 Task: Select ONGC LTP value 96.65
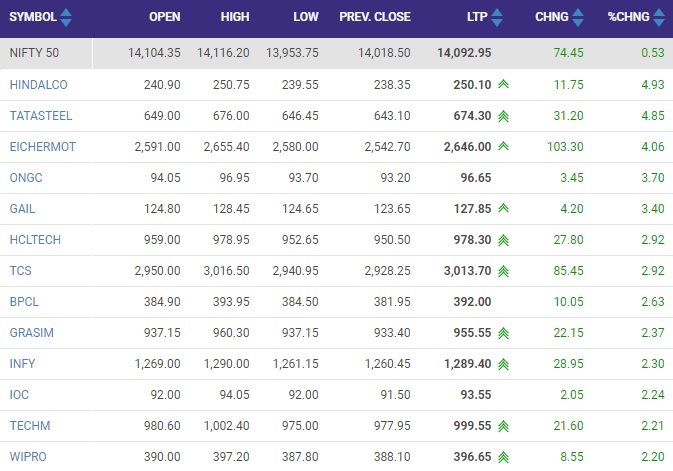click(476, 177)
